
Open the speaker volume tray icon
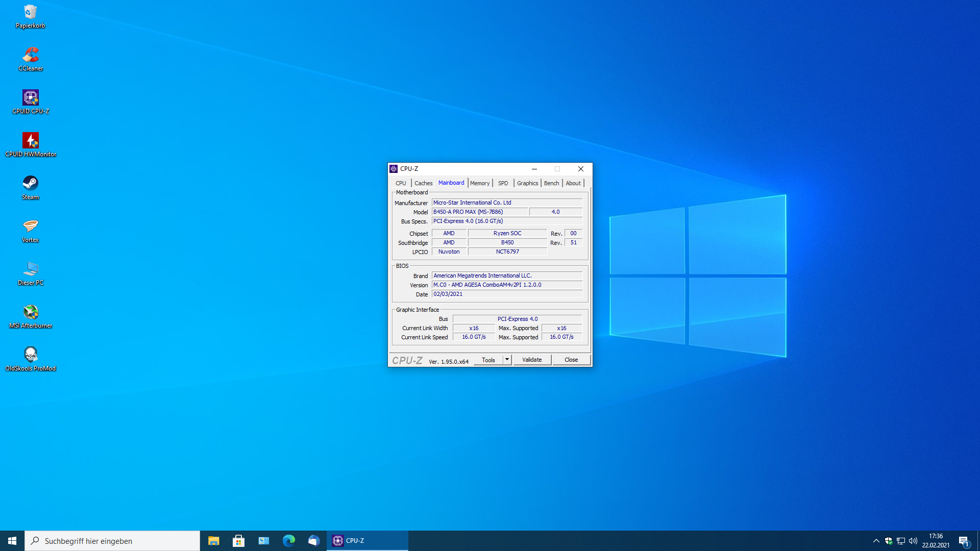click(913, 541)
